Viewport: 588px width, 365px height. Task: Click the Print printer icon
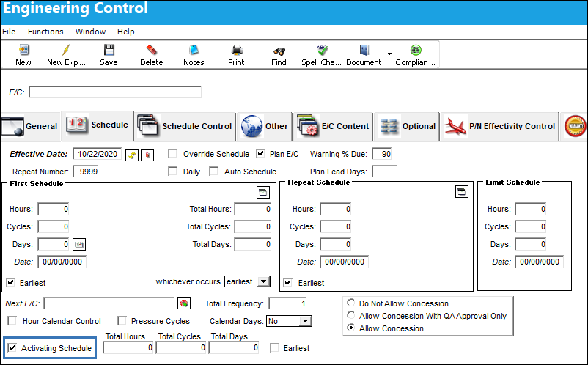[236, 51]
